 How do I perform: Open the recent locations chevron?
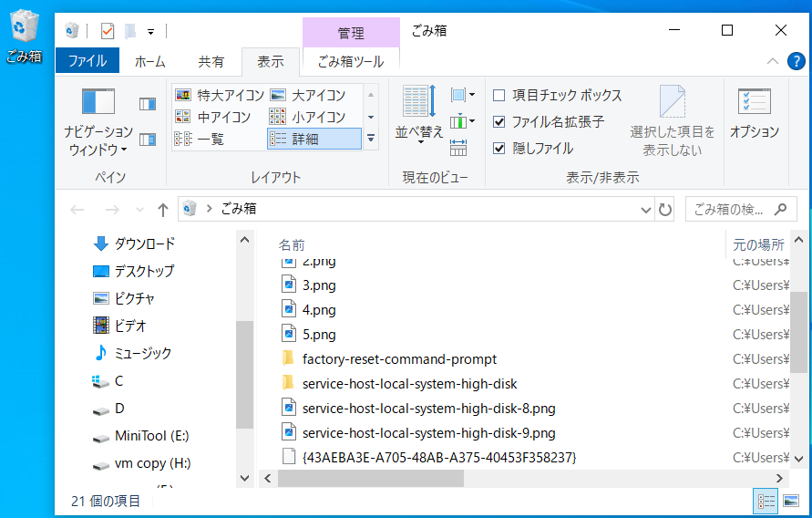(139, 210)
